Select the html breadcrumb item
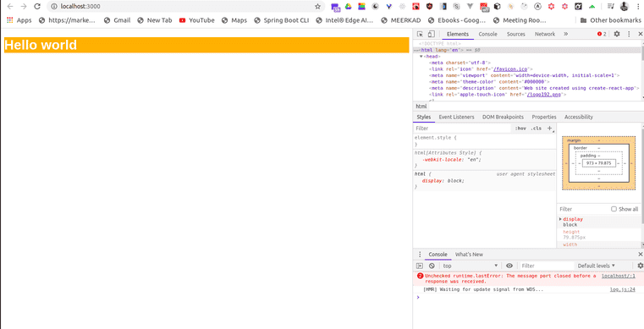Viewport: 644px width, 329px height. 421,107
